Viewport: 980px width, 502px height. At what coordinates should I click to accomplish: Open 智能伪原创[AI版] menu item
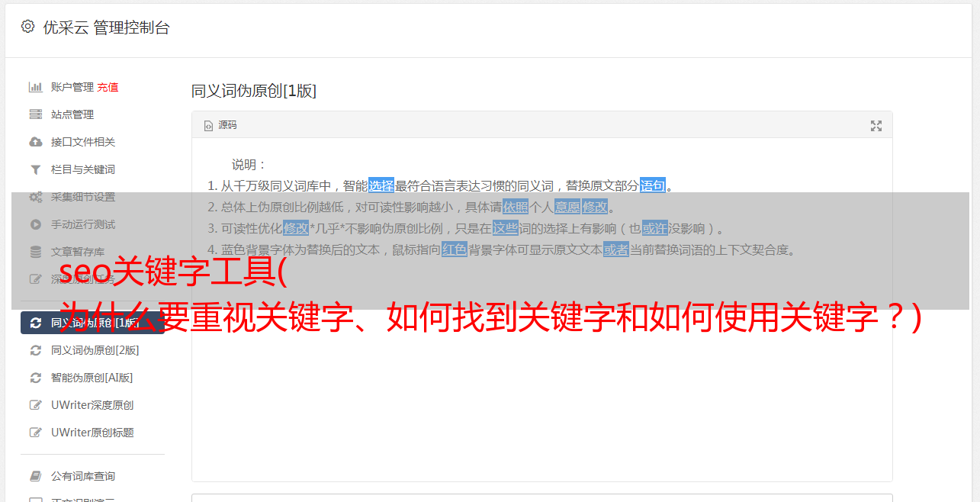[x=92, y=378]
